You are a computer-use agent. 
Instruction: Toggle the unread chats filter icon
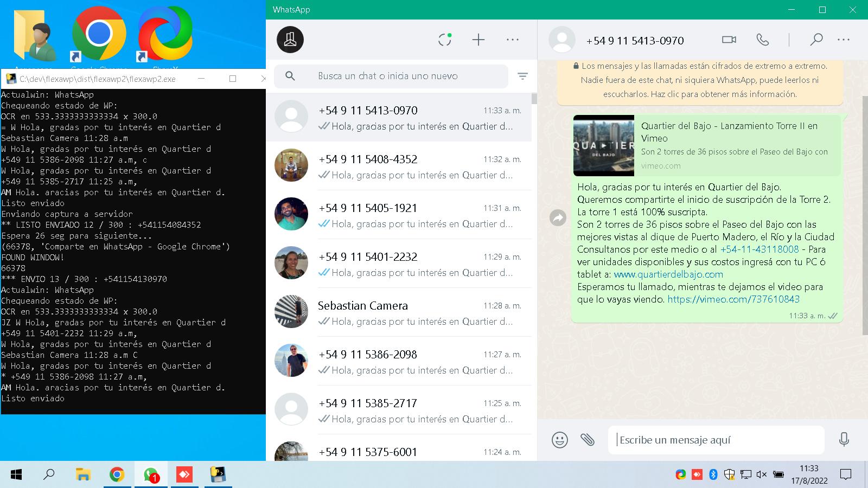tap(522, 76)
